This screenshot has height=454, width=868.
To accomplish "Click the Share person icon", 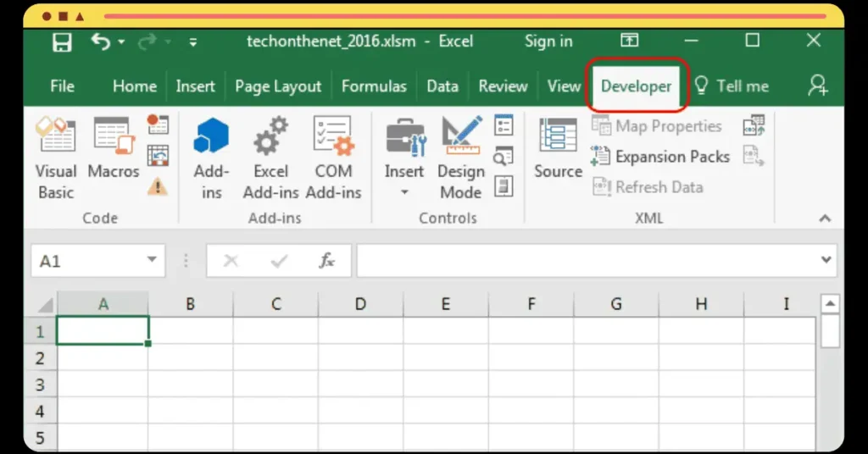I will pyautogui.click(x=818, y=86).
